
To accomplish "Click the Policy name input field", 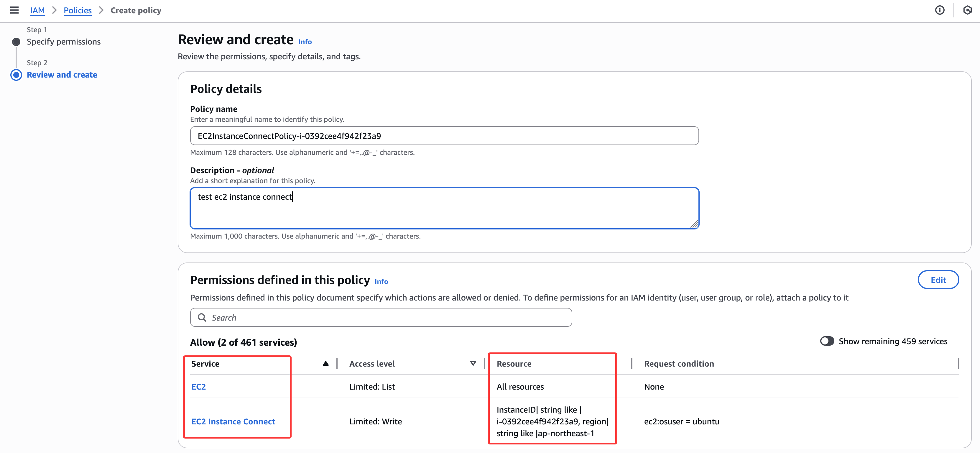I will click(x=444, y=136).
